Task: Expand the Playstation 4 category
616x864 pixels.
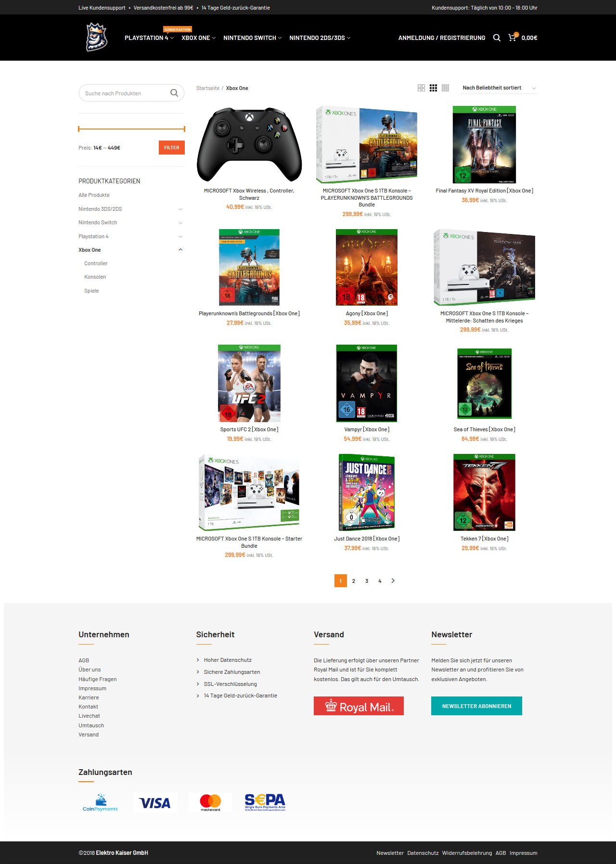Action: [180, 236]
